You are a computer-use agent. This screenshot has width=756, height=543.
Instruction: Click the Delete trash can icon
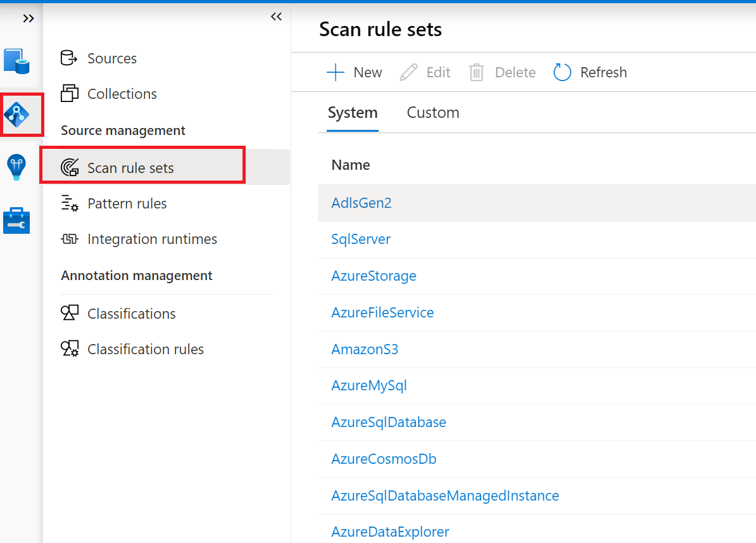pos(476,72)
